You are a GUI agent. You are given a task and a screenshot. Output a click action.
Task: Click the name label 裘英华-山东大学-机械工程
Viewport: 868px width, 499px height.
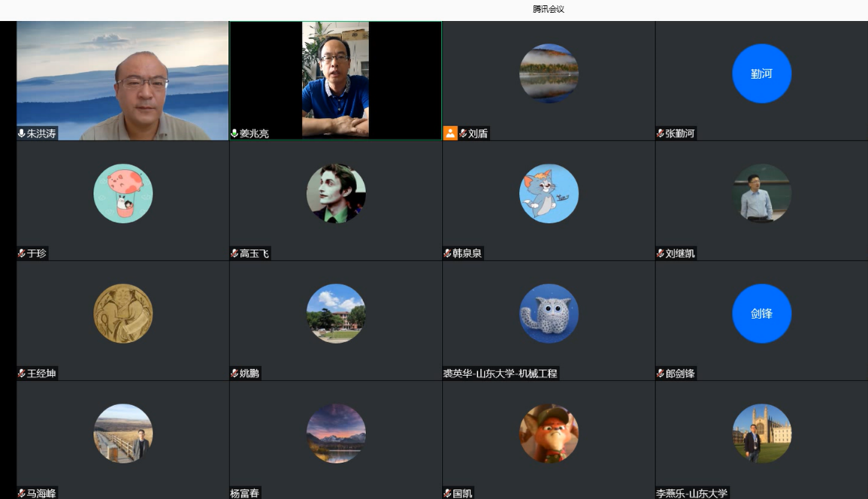click(501, 373)
